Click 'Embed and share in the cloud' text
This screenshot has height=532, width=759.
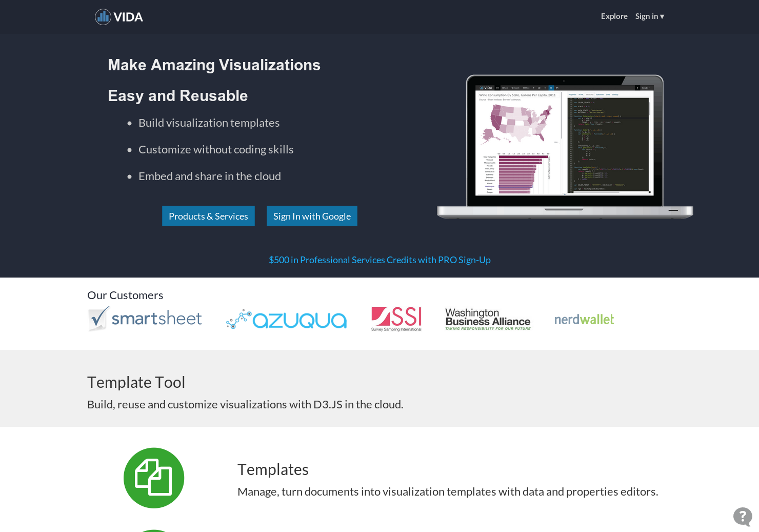point(210,176)
